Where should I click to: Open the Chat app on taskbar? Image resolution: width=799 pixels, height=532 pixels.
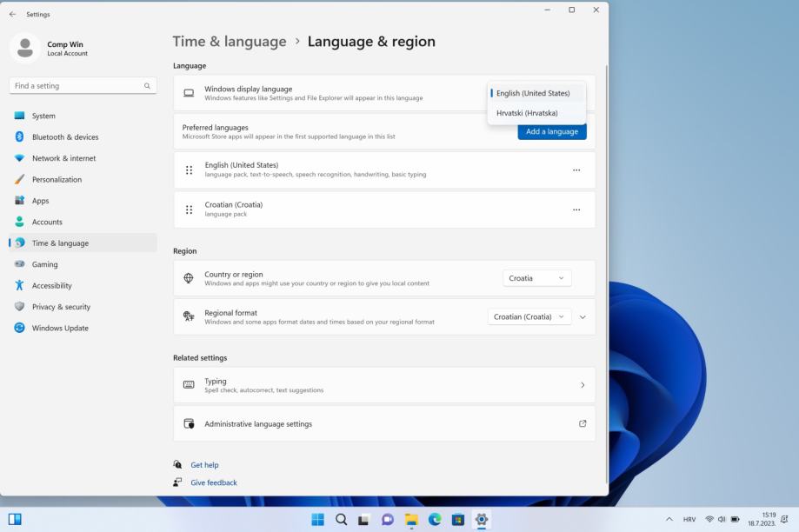(387, 520)
